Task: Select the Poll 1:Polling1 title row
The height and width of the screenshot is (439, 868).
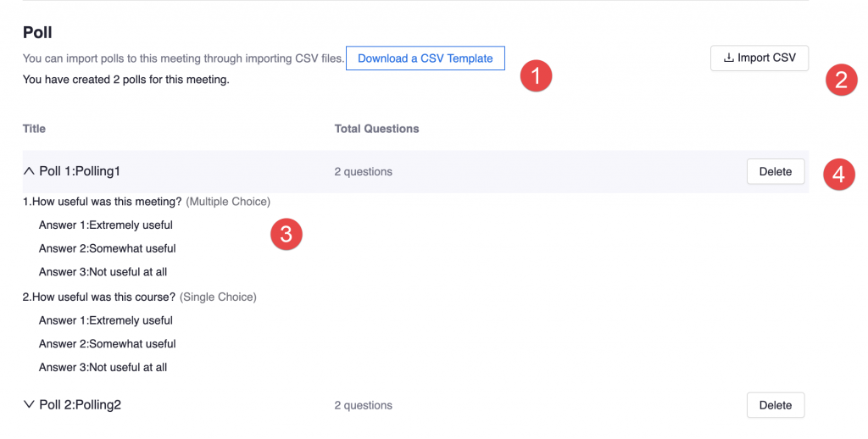Action: coord(415,171)
